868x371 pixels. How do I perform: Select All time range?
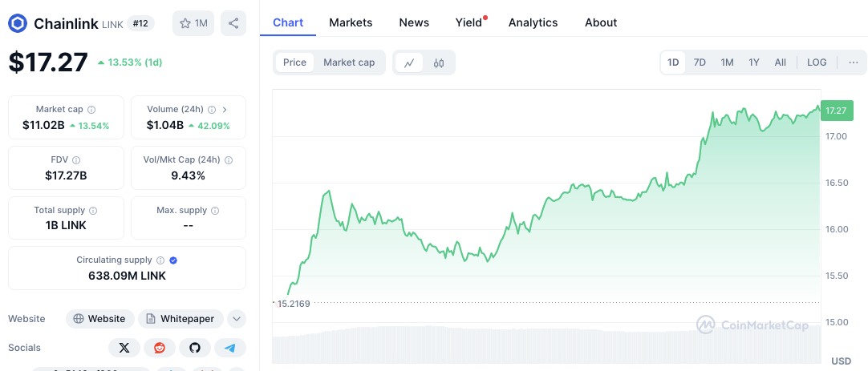click(780, 63)
